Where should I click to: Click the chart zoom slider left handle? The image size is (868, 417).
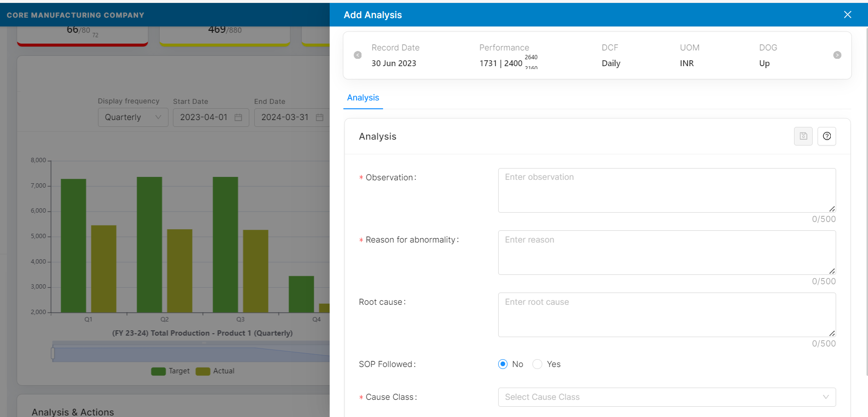coord(53,353)
